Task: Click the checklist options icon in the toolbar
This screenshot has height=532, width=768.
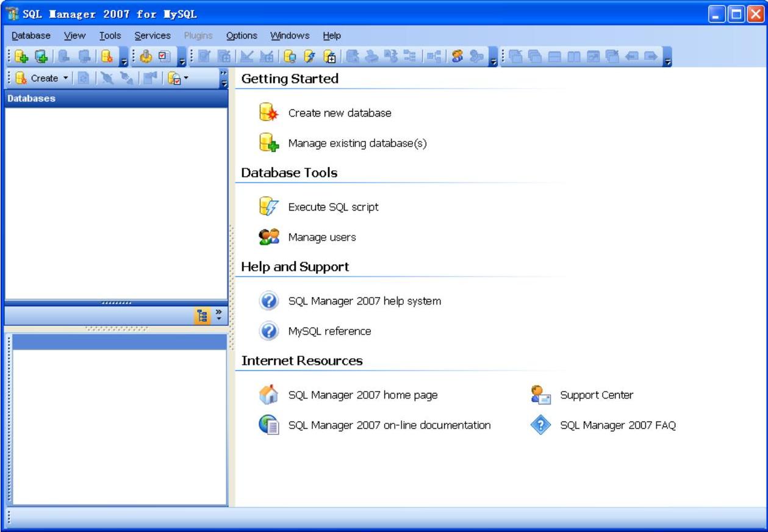Action: [x=164, y=57]
